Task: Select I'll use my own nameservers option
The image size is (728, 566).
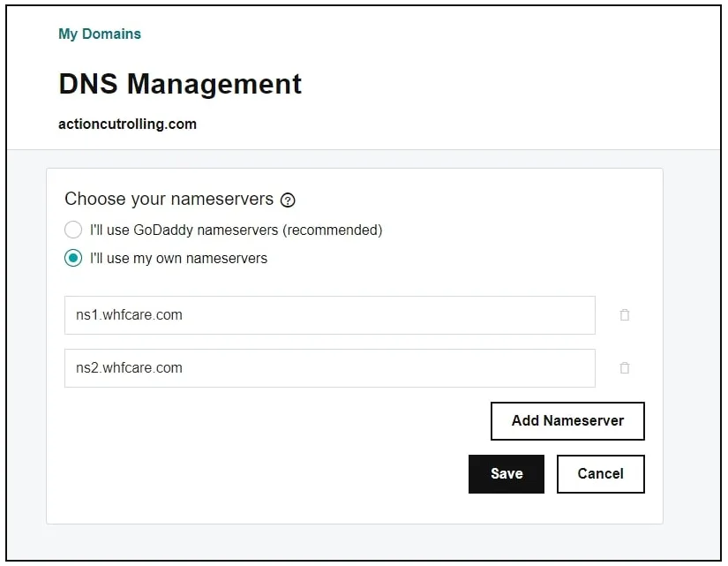Action: (73, 258)
